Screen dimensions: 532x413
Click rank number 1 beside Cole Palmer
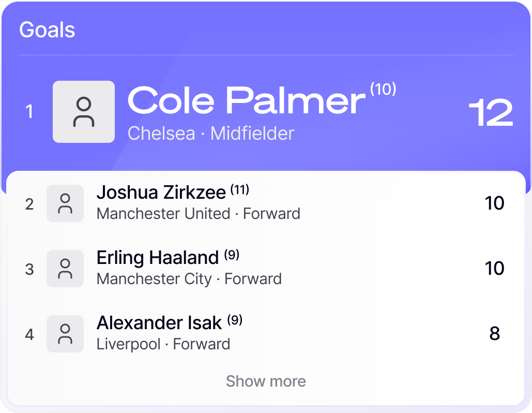[x=29, y=112]
